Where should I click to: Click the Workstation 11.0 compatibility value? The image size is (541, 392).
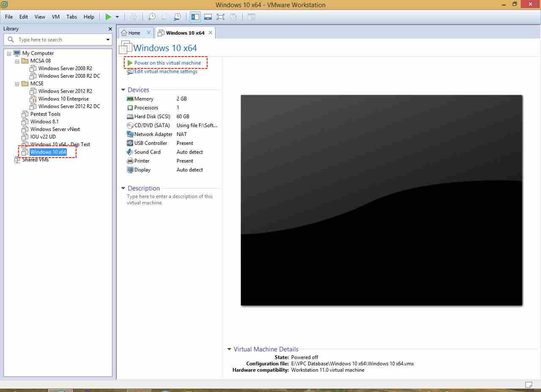328,370
